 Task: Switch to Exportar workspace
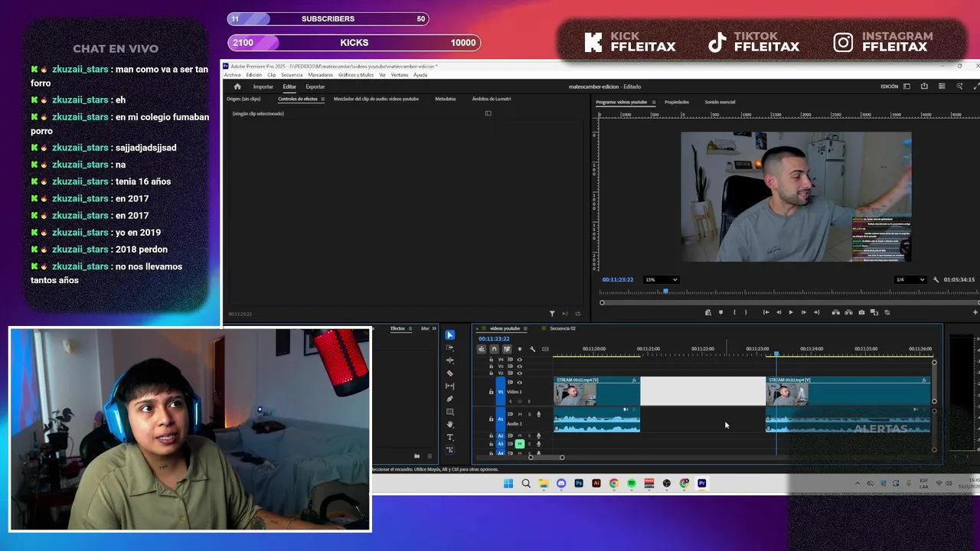315,86
